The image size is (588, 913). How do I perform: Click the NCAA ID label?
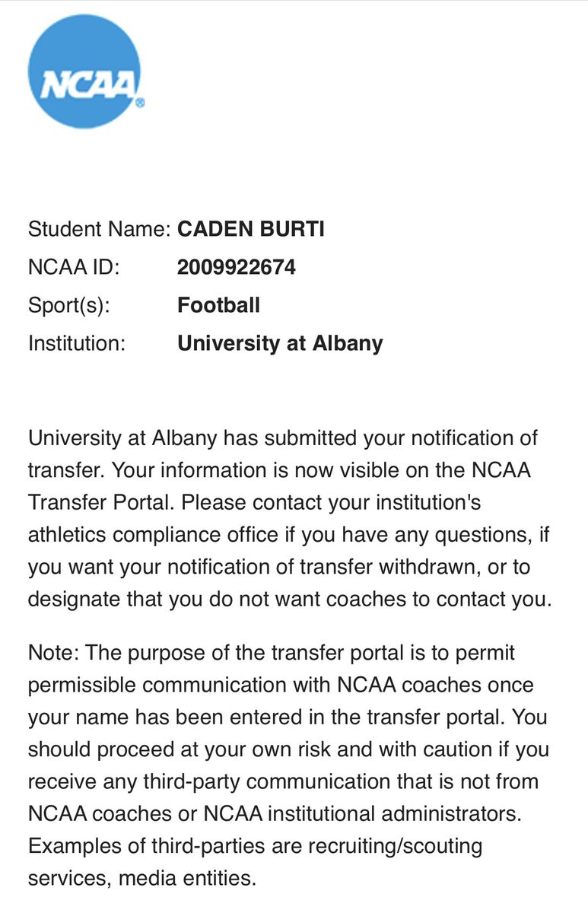coord(74,267)
